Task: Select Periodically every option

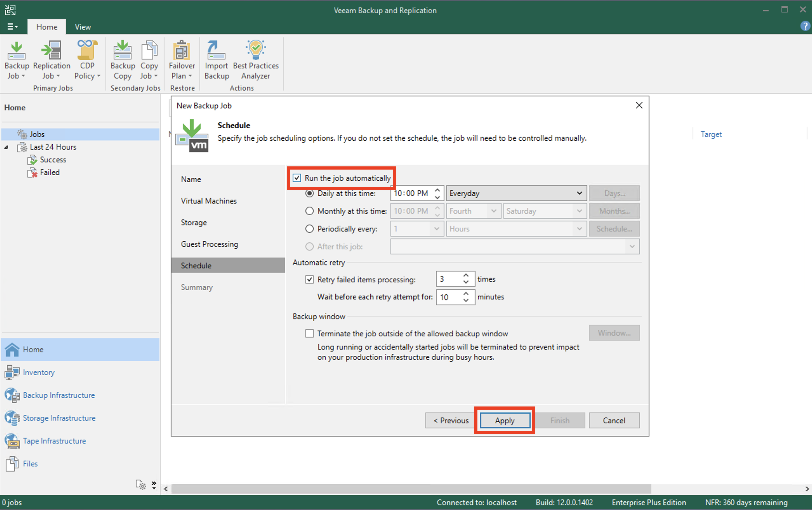Action: [x=309, y=229]
